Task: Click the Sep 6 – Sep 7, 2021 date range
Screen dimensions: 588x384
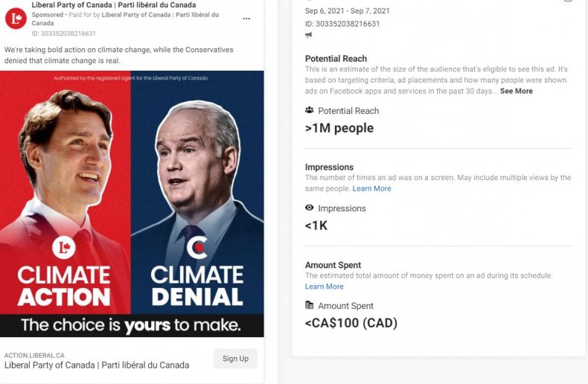Action: [x=347, y=11]
